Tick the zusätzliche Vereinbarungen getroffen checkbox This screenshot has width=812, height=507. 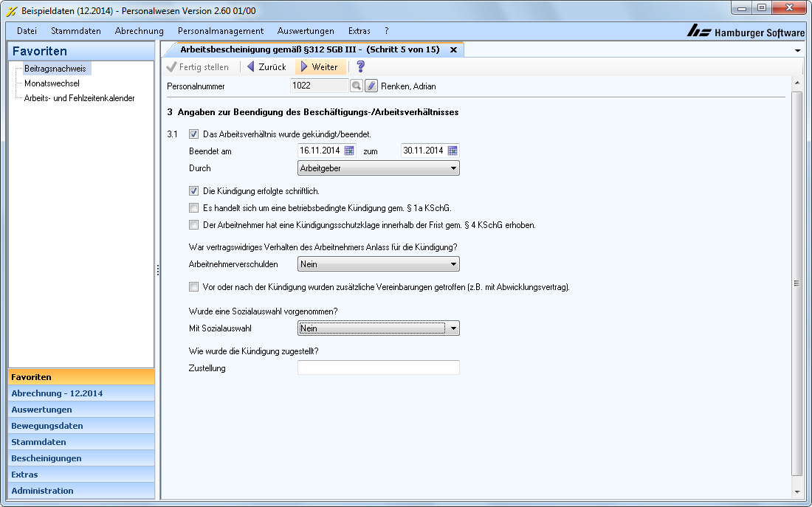tap(193, 287)
